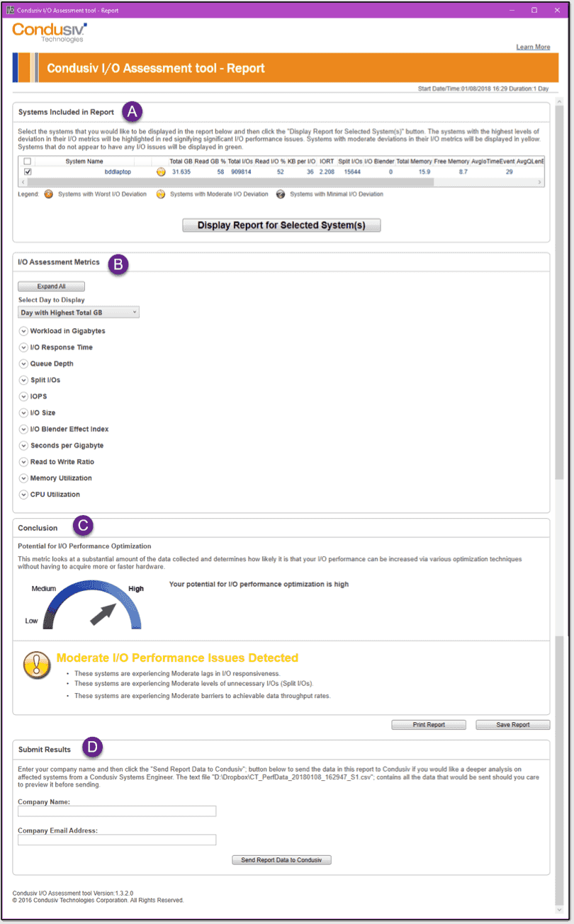
Task: Click the Total Memory value 15.9
Action: click(424, 172)
